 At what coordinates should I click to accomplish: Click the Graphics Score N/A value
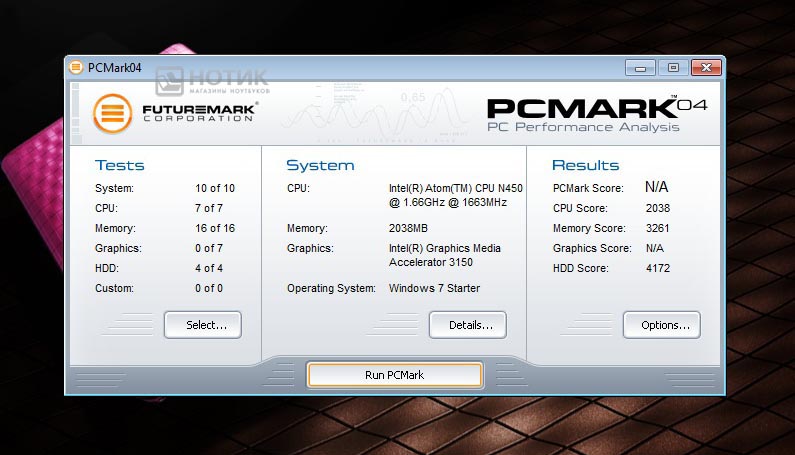coord(655,248)
